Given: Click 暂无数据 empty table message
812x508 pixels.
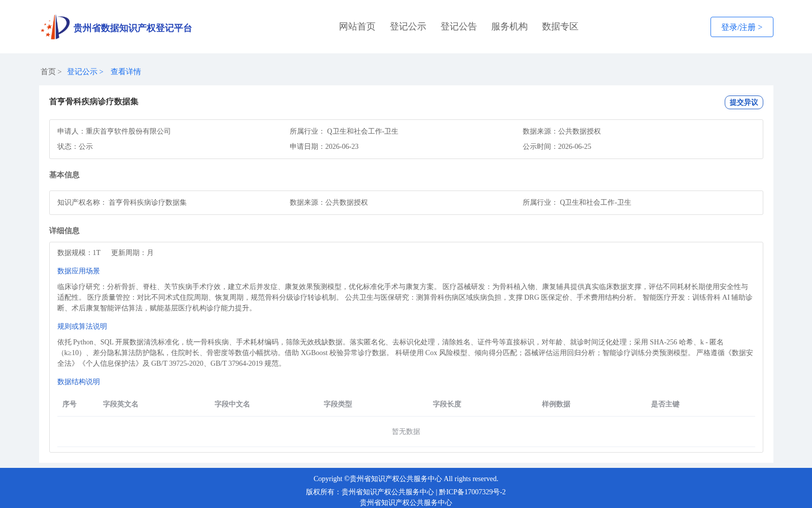Looking at the screenshot, I should (406, 431).
